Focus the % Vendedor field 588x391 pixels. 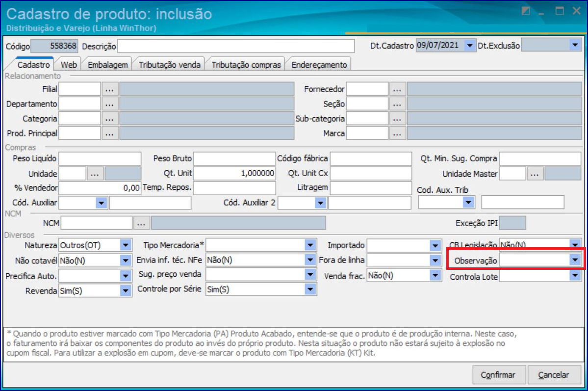[x=100, y=188]
